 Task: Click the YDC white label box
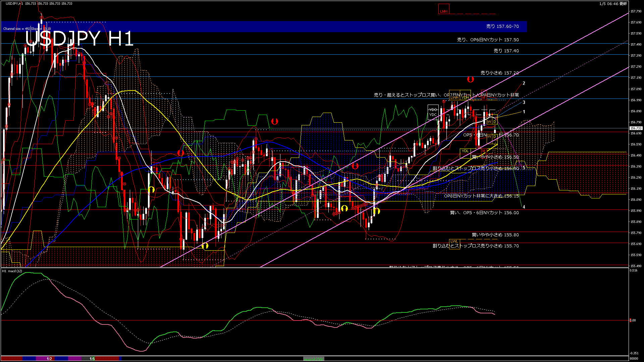click(x=433, y=115)
